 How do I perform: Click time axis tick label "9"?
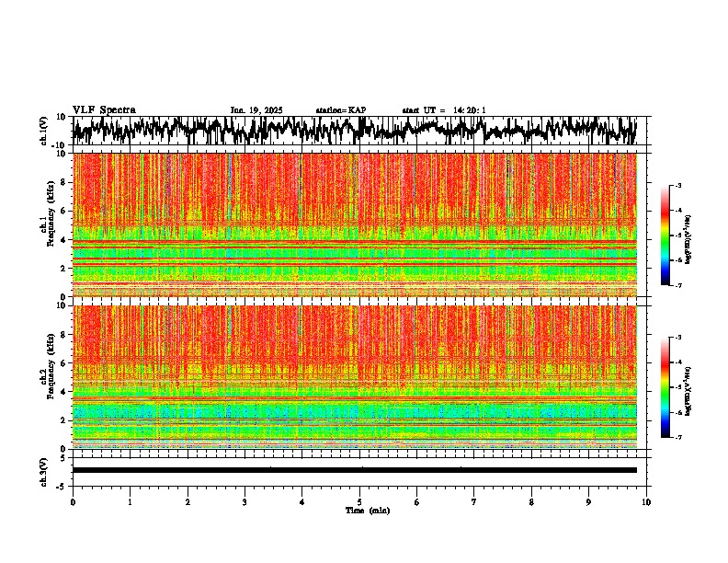[588, 502]
